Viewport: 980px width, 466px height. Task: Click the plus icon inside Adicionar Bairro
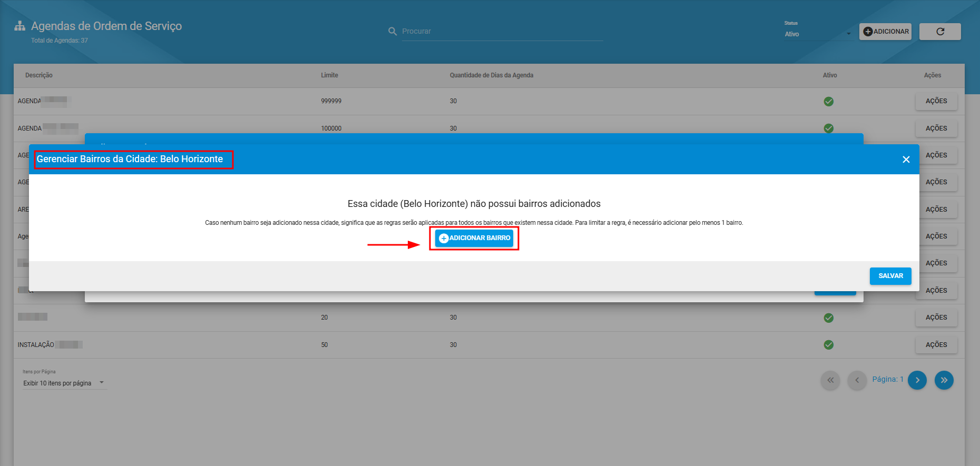tap(444, 239)
